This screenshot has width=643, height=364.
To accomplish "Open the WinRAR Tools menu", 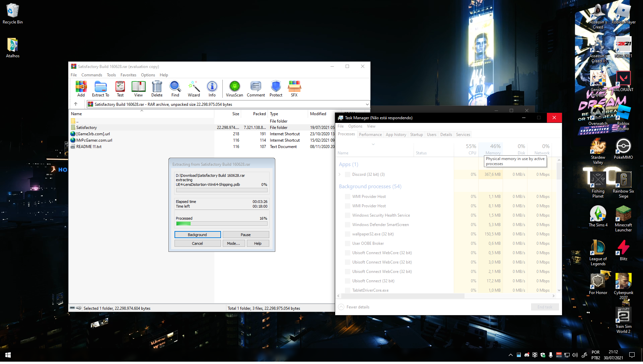I will pos(112,75).
